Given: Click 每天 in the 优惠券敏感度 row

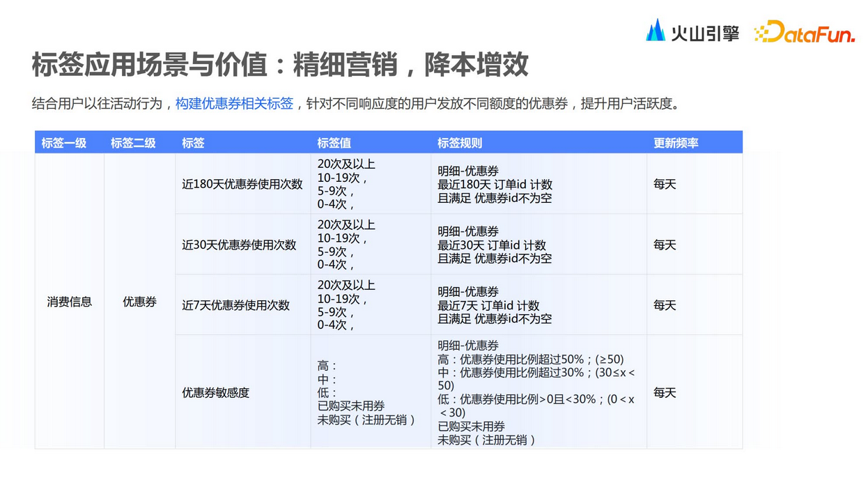Looking at the screenshot, I should (x=665, y=393).
